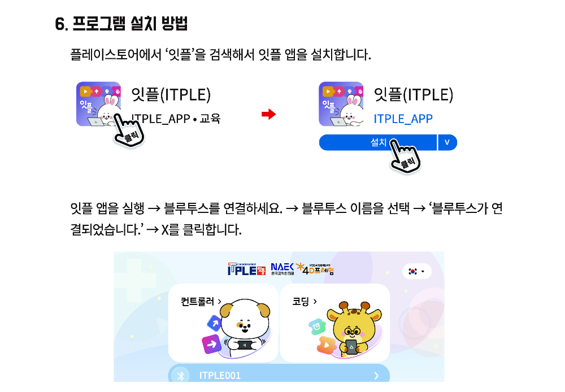The image size is (565, 392).
Task: Click the ITPLE logo in app header
Action: [246, 269]
